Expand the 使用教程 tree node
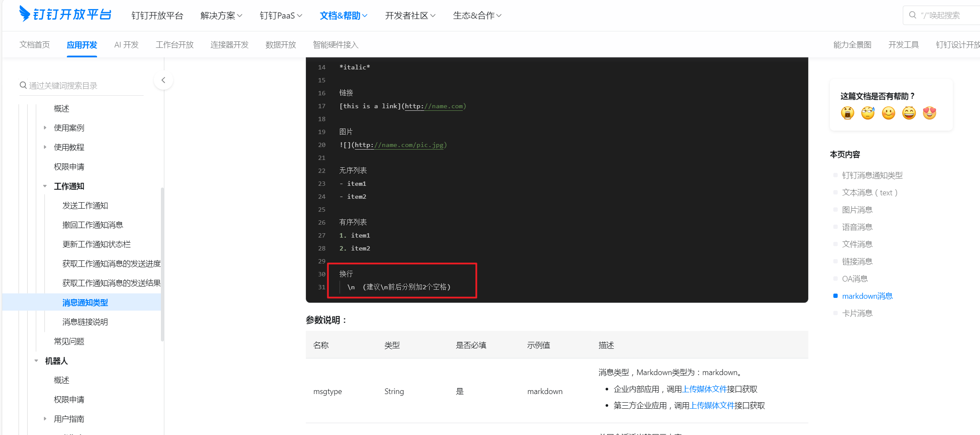 coord(45,147)
